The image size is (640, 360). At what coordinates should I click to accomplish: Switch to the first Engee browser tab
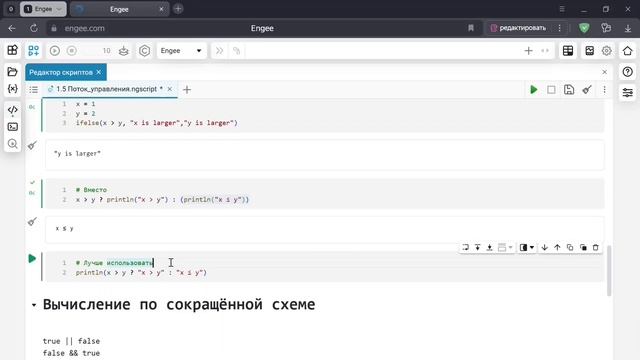43,9
